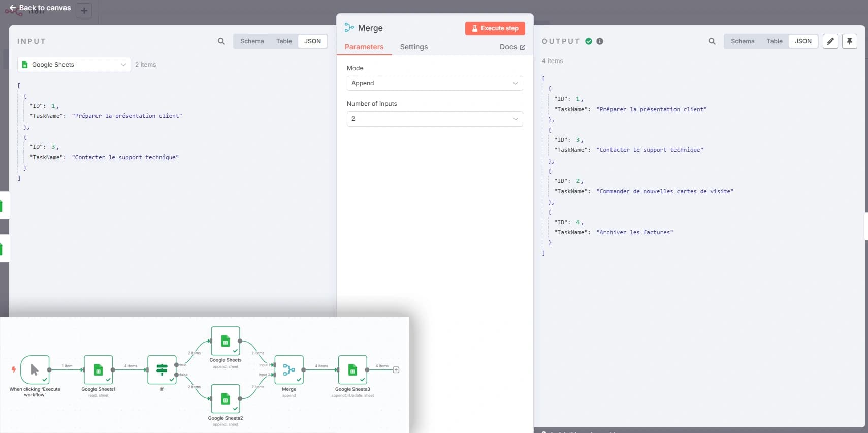
Task: Click the output info icon
Action: (600, 41)
